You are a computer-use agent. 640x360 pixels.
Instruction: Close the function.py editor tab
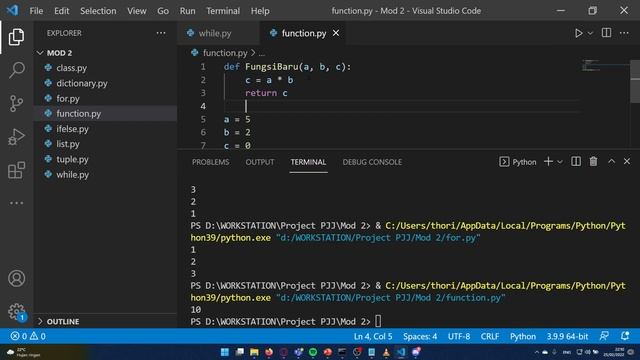[x=336, y=33]
